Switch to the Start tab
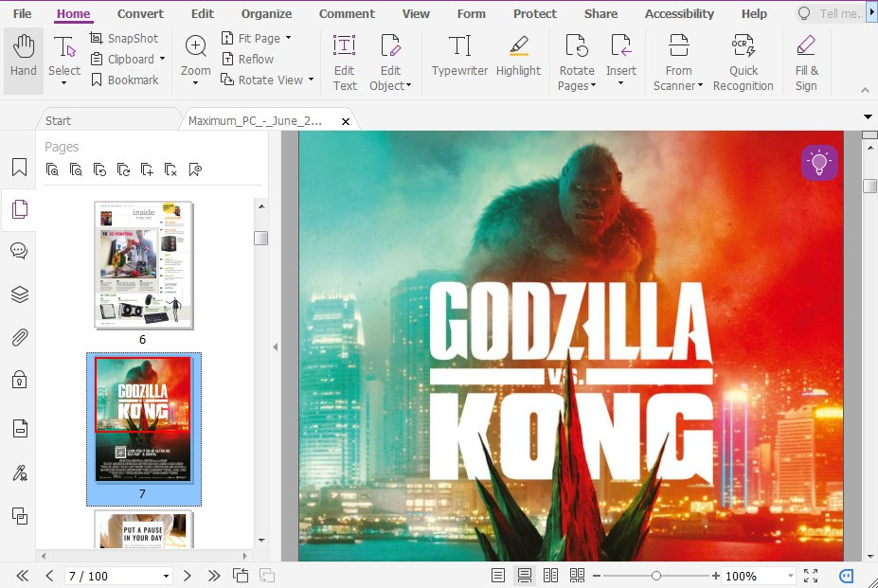This screenshot has height=588, width=878. (58, 120)
